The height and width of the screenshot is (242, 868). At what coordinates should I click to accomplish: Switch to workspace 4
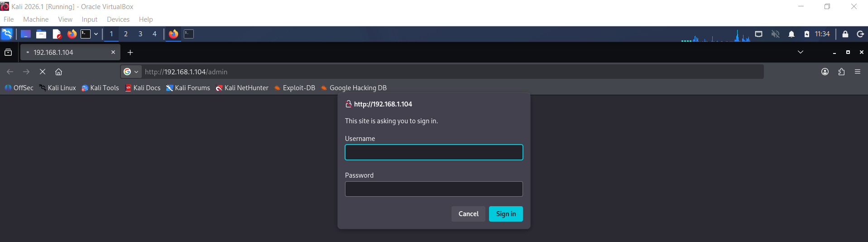pyautogui.click(x=155, y=34)
